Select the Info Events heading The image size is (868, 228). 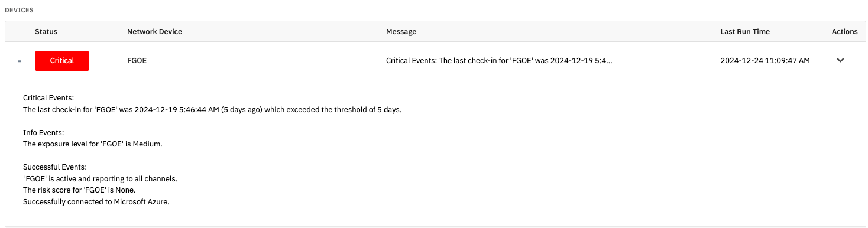[43, 133]
